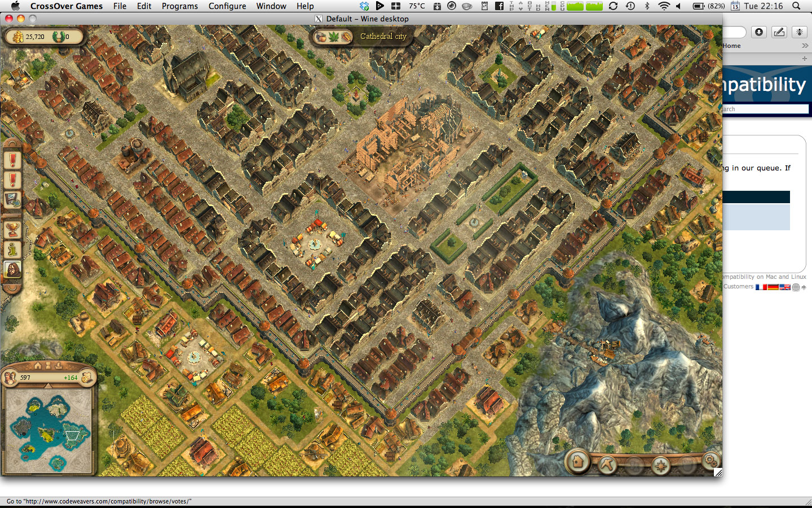Click the browser downloads arrow button
Image resolution: width=812 pixels, height=508 pixels.
coord(759,32)
